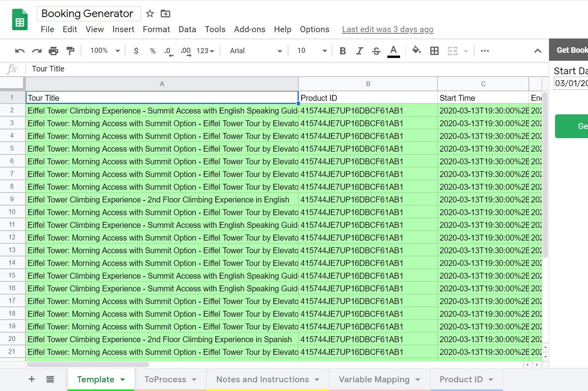Select 2nd Floor Climbing Experience in Spanish cell

[x=162, y=339]
